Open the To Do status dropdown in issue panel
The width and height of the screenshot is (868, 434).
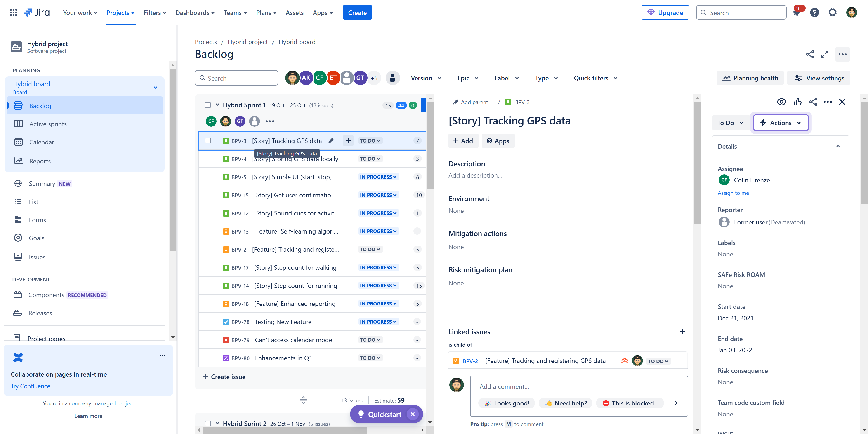pyautogui.click(x=730, y=123)
